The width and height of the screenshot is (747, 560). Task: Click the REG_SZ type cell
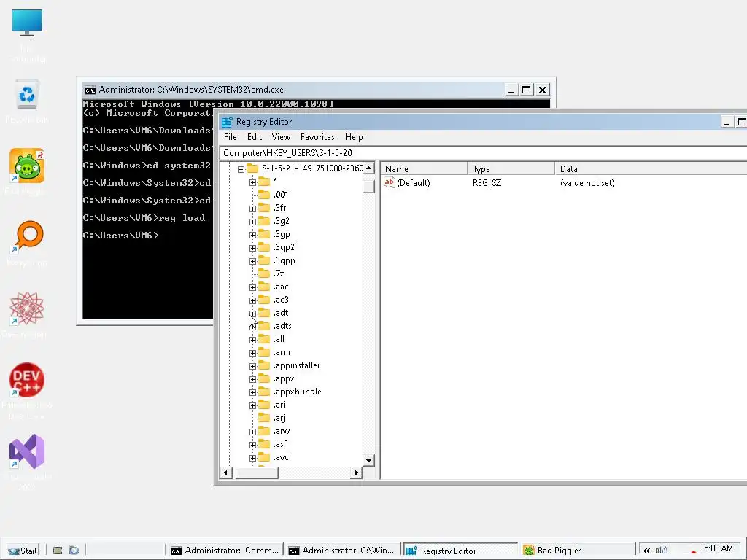[x=487, y=183]
